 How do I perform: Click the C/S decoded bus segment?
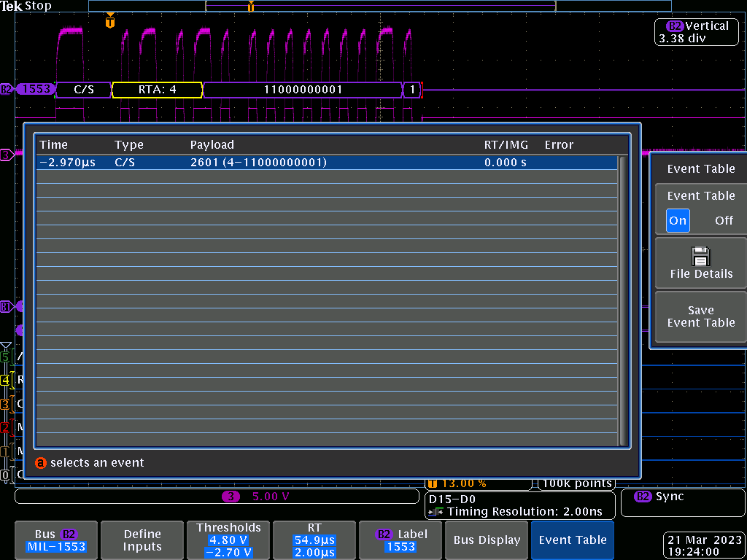tap(83, 90)
